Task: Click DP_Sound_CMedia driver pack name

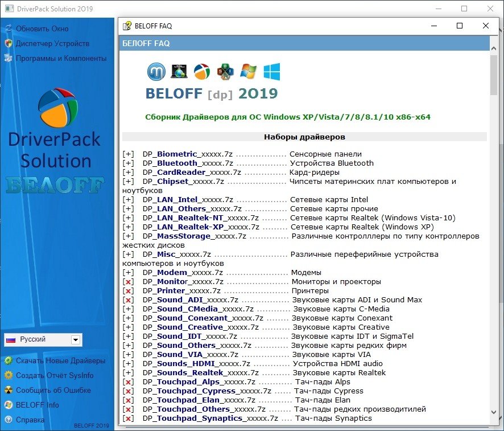Action: click(199, 309)
